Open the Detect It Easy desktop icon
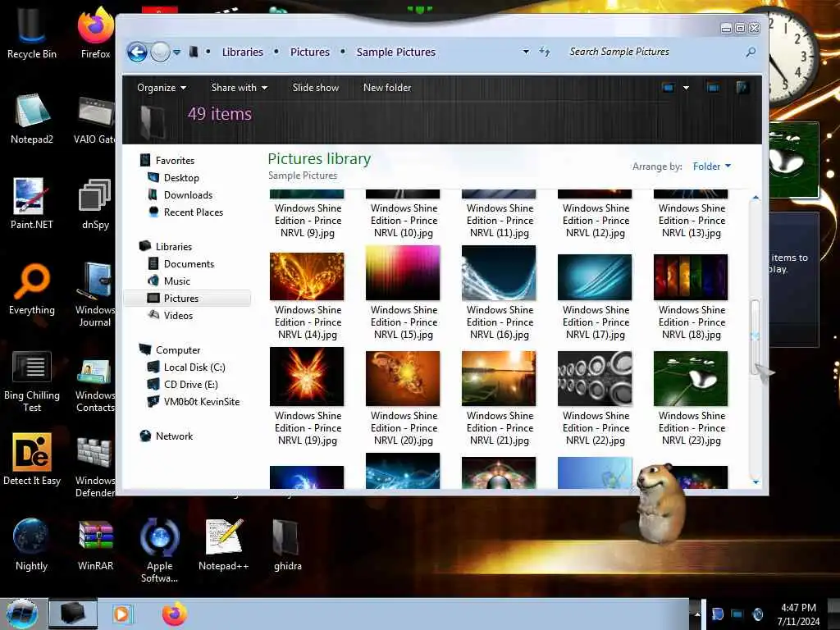Viewport: 840px width, 630px height. pyautogui.click(x=32, y=459)
